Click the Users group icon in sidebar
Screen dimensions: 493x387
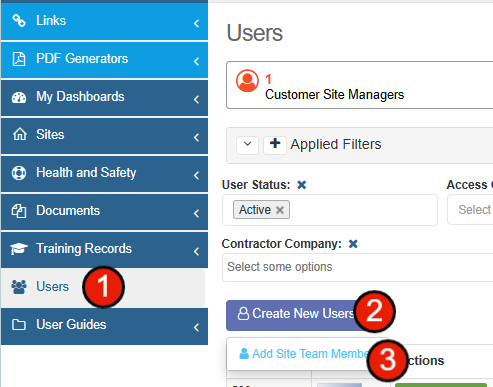(x=19, y=287)
